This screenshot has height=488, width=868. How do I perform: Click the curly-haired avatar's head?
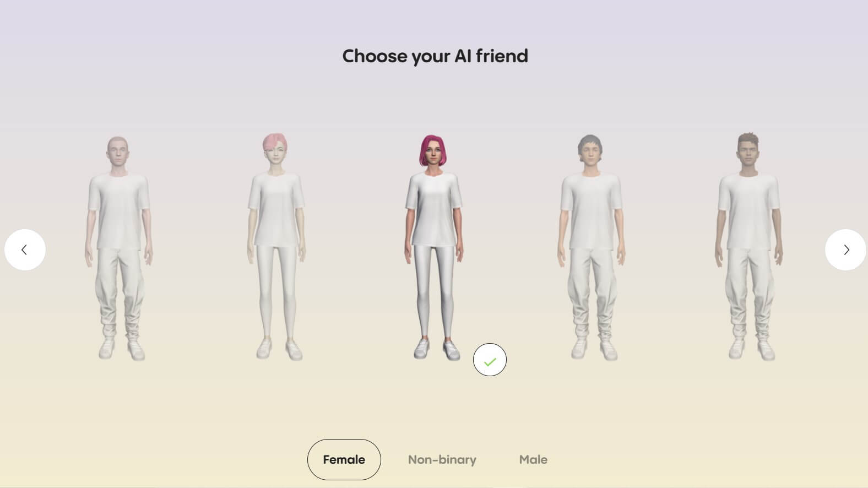click(748, 150)
